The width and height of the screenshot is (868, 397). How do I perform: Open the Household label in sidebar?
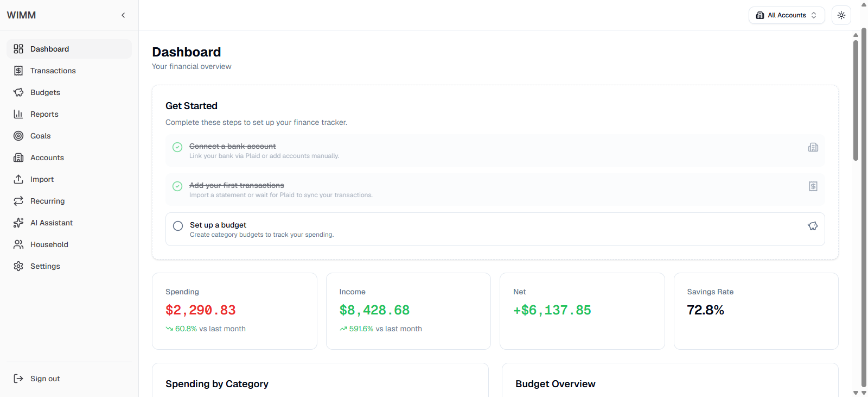pos(49,244)
